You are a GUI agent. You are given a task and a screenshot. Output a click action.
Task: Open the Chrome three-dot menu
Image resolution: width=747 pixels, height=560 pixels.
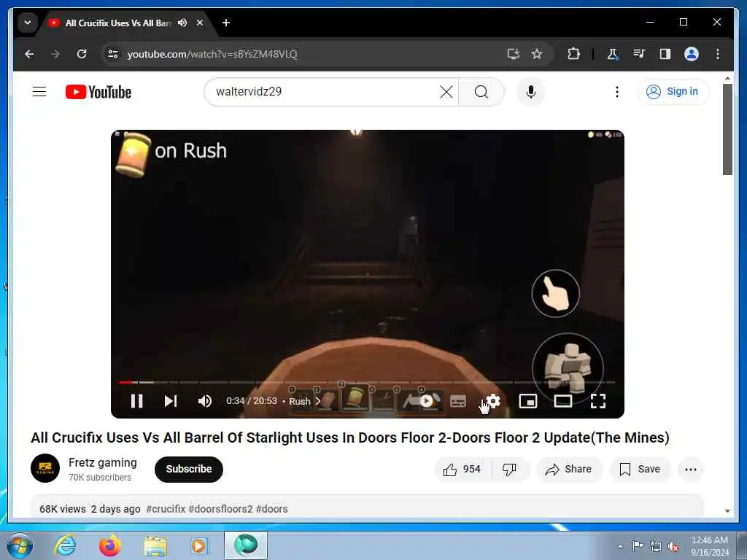718,54
